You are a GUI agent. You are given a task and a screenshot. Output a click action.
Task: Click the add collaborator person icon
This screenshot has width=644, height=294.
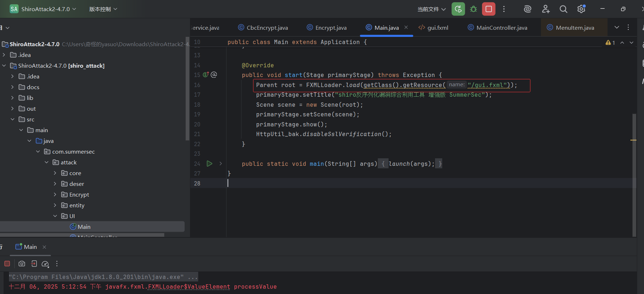point(546,9)
